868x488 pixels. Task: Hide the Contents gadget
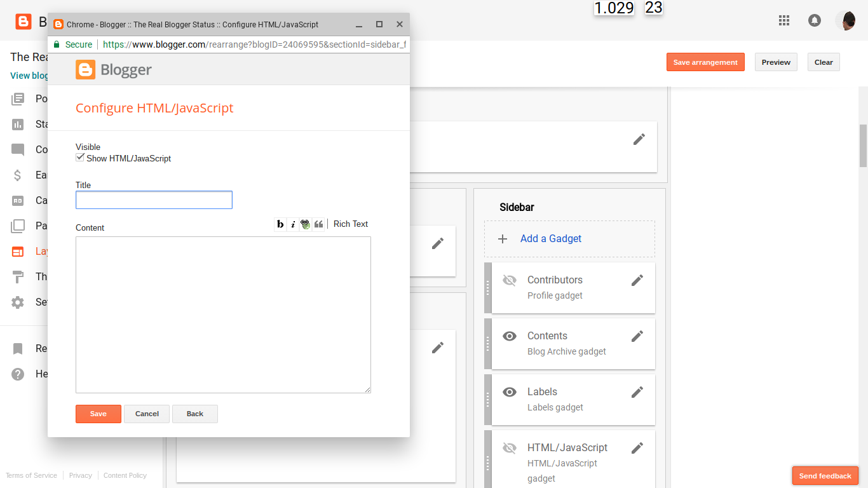(x=510, y=335)
